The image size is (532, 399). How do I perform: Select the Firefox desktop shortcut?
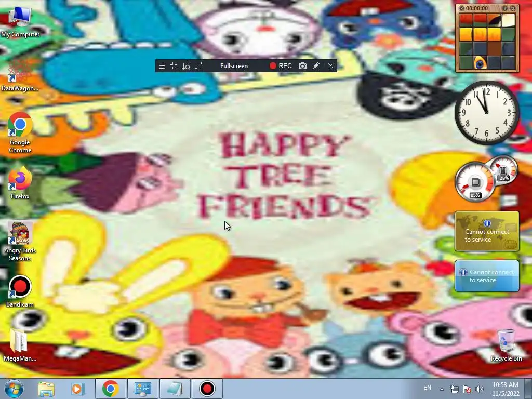[x=20, y=183]
